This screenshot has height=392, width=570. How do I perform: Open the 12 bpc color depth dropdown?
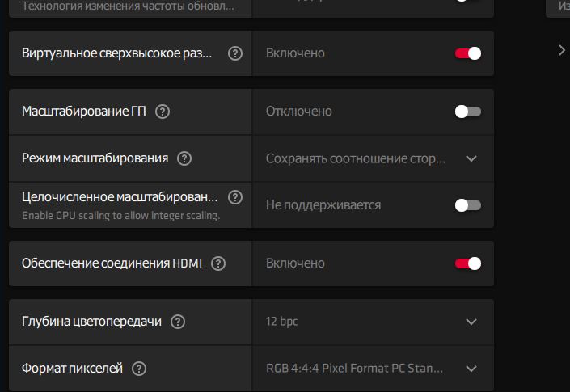click(472, 322)
